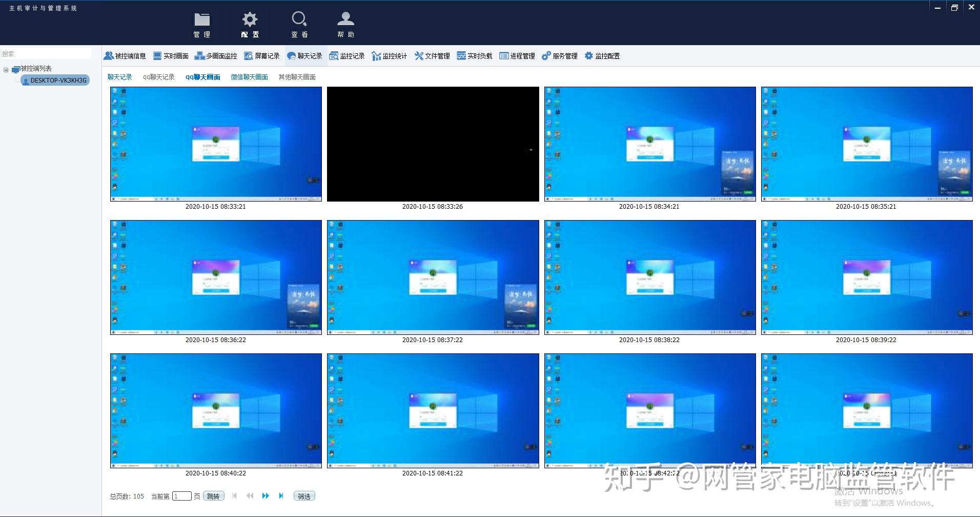Open the screenshot from 08:38:22
The height and width of the screenshot is (517, 980).
[650, 277]
